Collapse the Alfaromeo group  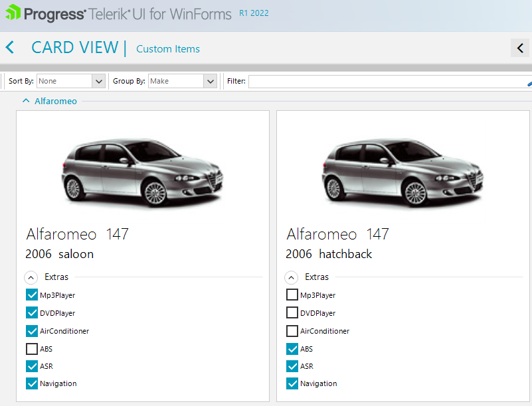(x=26, y=101)
